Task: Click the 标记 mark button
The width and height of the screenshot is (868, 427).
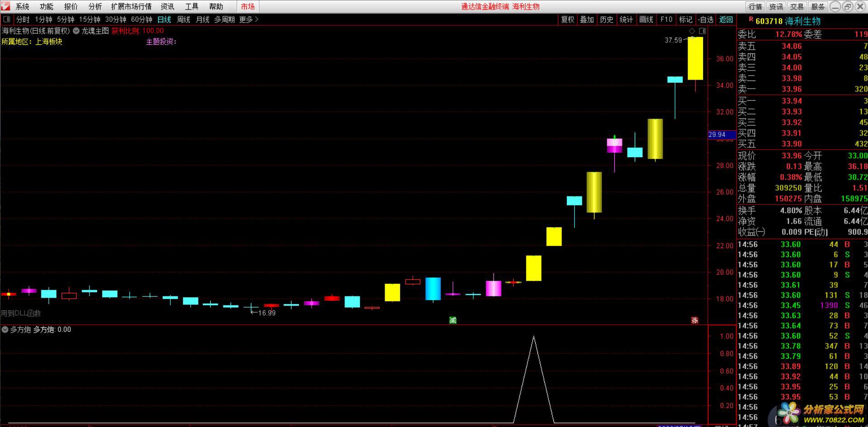Action: point(685,19)
